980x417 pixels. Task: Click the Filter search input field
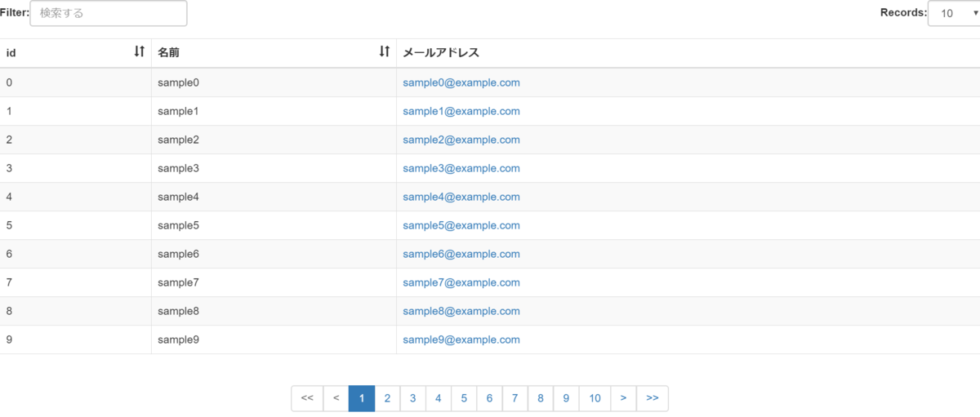tap(109, 13)
